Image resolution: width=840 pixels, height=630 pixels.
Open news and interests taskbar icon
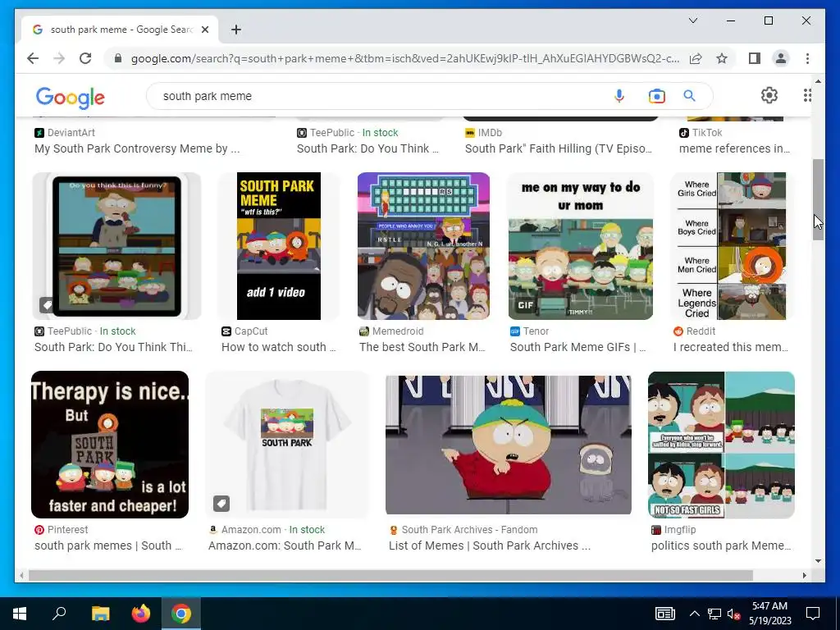pyautogui.click(x=665, y=614)
